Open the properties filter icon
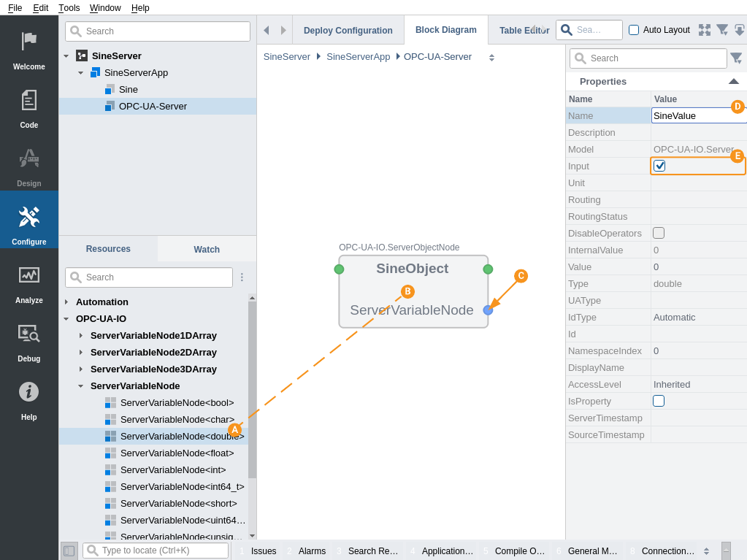 point(735,58)
